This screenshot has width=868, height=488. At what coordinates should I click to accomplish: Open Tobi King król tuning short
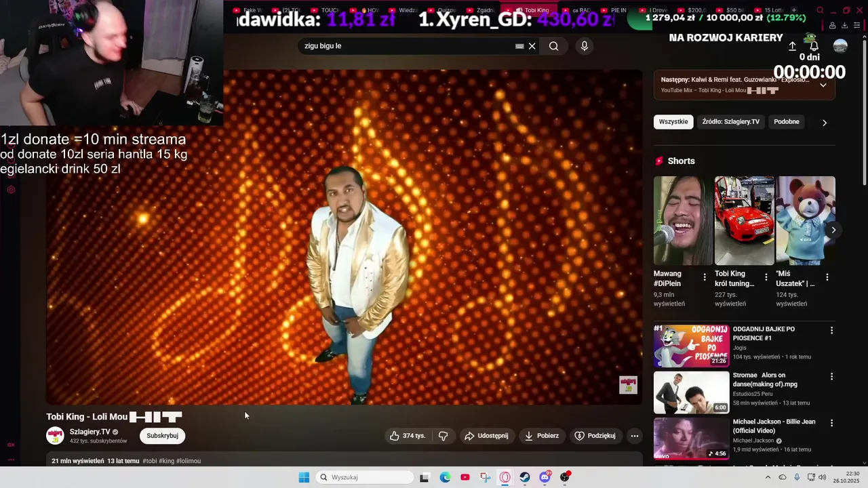coord(744,221)
